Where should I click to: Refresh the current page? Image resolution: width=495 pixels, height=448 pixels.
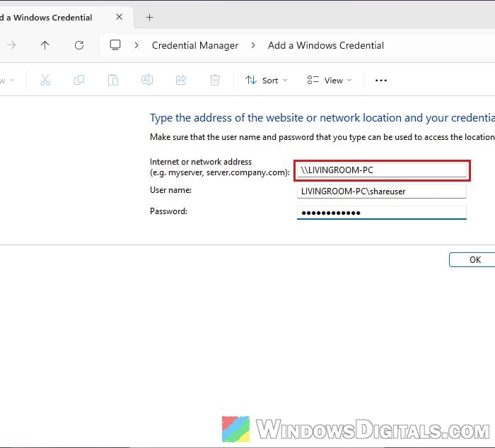(x=79, y=45)
